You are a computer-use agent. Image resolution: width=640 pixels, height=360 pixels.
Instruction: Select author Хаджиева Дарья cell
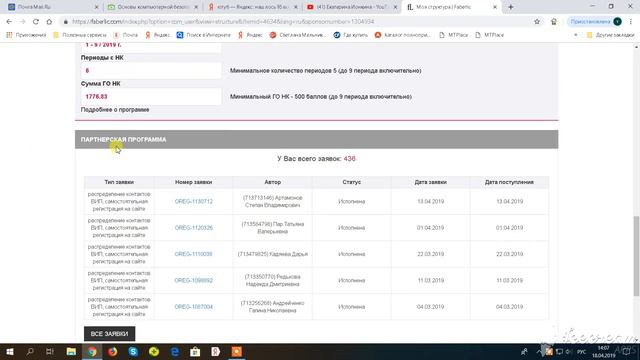(x=273, y=254)
